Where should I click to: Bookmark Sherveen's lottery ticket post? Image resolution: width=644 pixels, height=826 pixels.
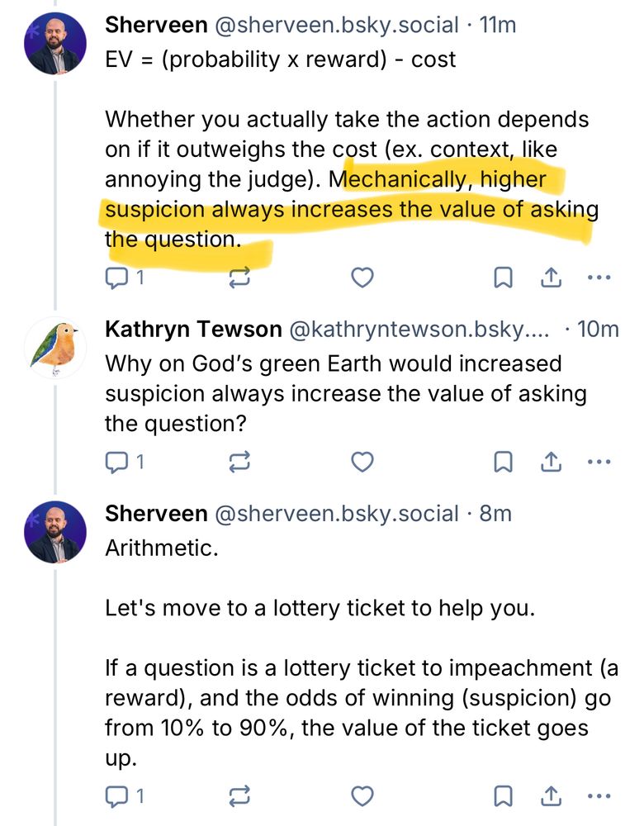(x=503, y=797)
